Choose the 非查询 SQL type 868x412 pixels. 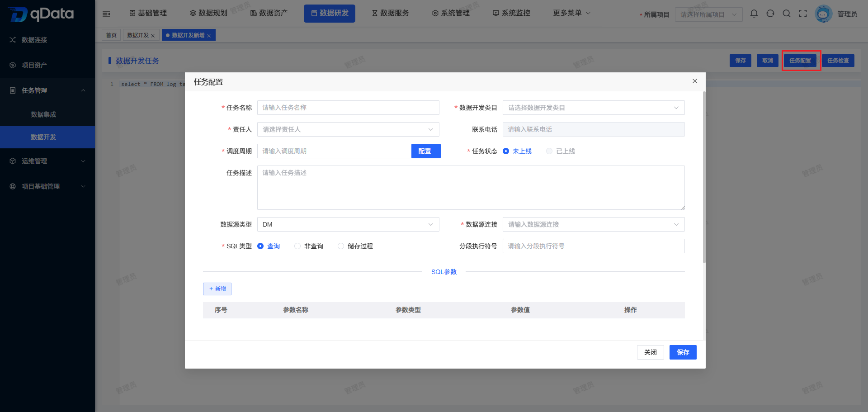tap(297, 246)
